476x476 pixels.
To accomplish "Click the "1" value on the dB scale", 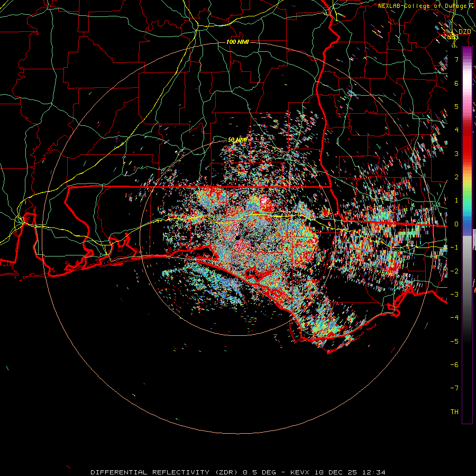I will point(456,200).
